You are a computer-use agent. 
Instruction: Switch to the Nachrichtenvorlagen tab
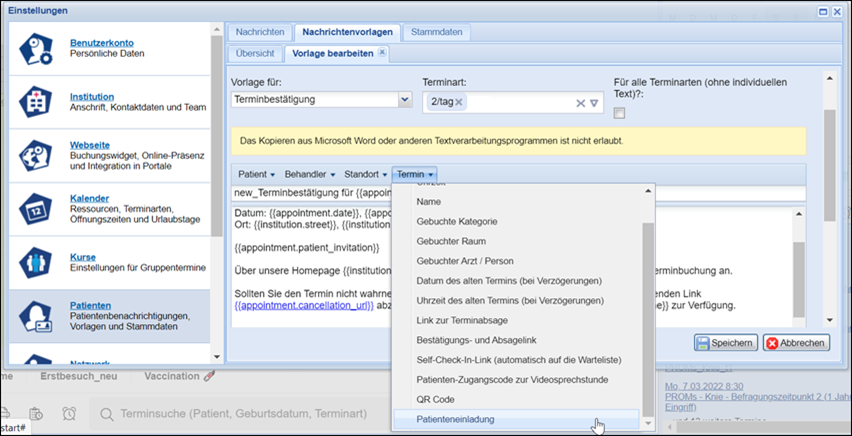[348, 32]
